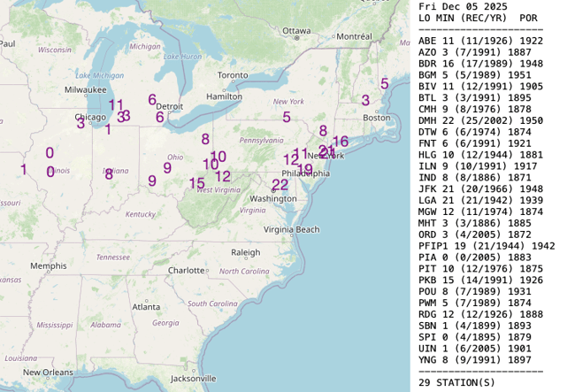Image resolution: width=575 pixels, height=392 pixels.
Task: Select the 5 marker in New York state
Action: click(287, 117)
